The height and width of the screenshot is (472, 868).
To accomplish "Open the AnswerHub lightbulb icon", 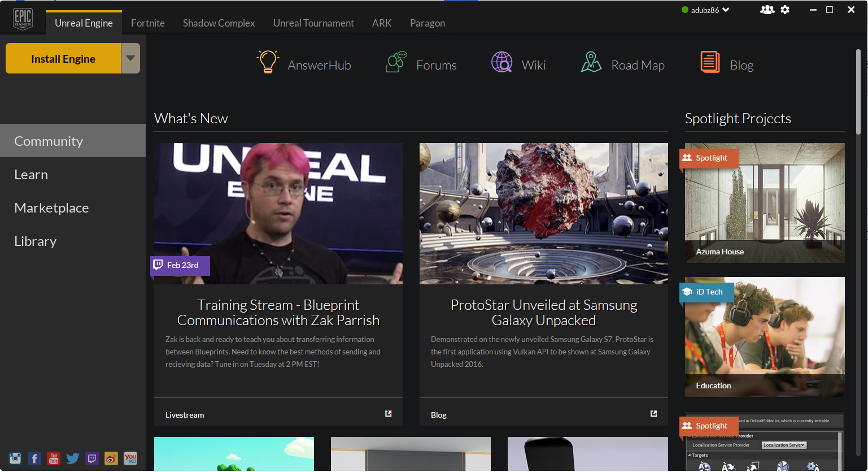I will pyautogui.click(x=268, y=62).
